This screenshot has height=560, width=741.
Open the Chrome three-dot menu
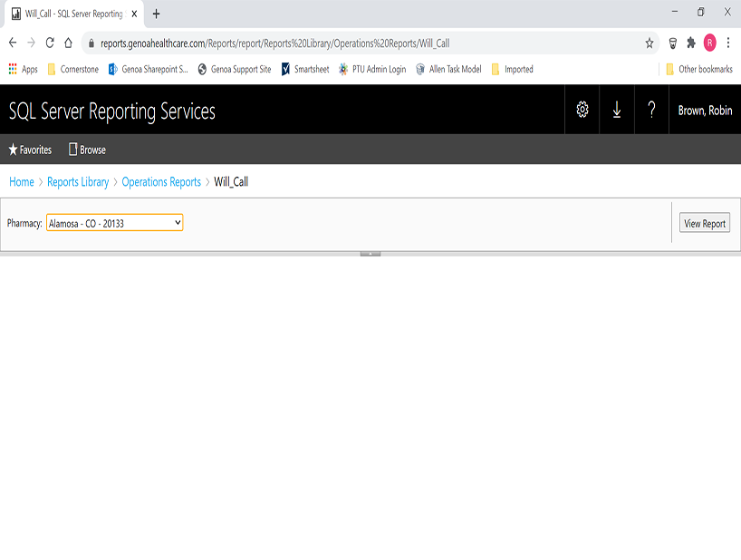pos(728,43)
